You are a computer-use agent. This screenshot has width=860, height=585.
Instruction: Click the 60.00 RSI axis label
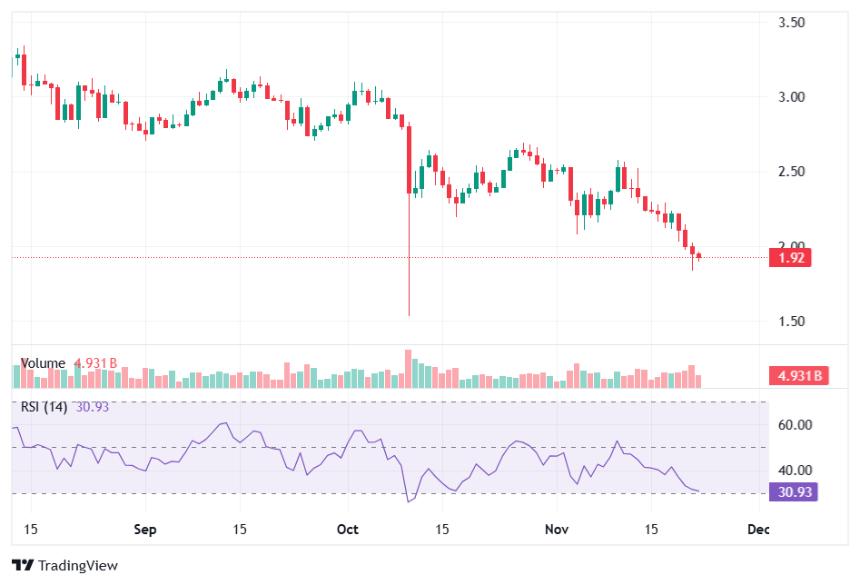795,425
